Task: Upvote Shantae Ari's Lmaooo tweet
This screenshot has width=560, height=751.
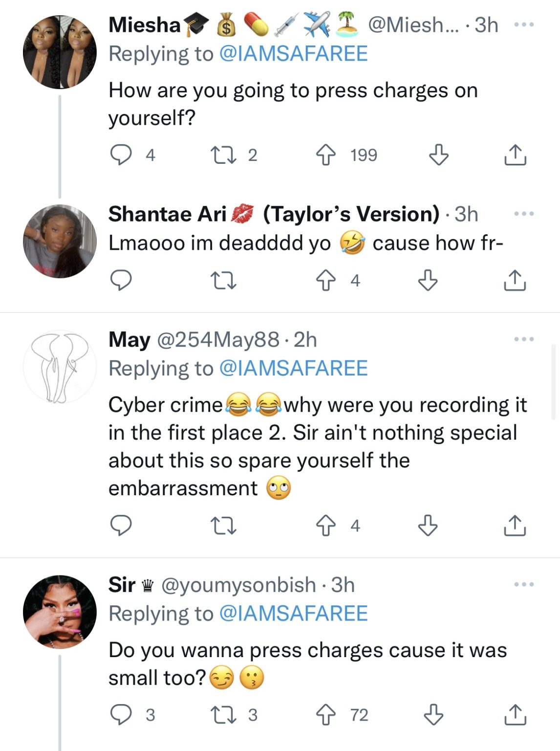Action: pyautogui.click(x=326, y=280)
